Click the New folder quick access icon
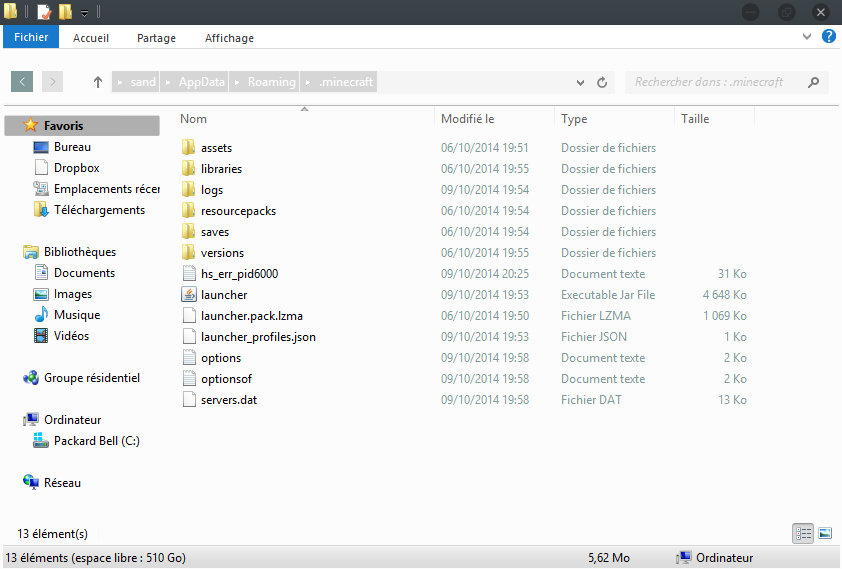Viewport: 842px width, 569px height. [x=66, y=11]
